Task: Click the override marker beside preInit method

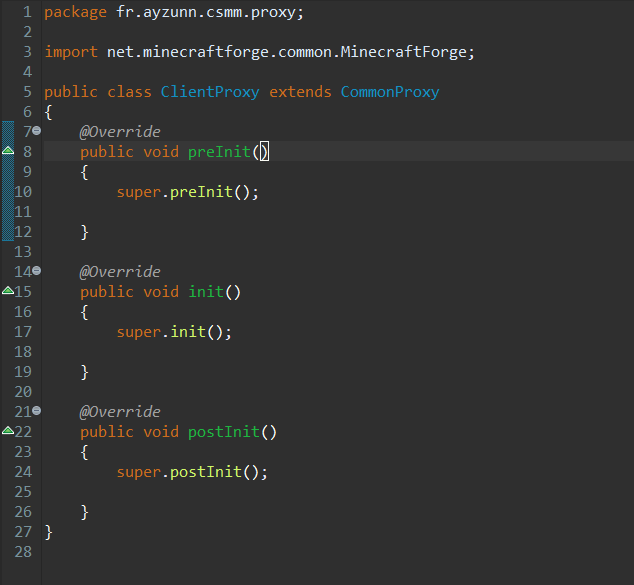Action: pyautogui.click(x=7, y=151)
